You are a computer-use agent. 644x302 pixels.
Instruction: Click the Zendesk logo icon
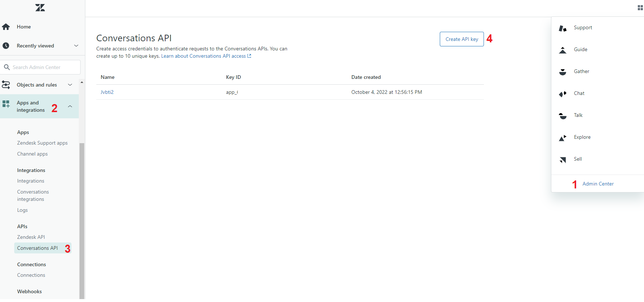click(40, 8)
